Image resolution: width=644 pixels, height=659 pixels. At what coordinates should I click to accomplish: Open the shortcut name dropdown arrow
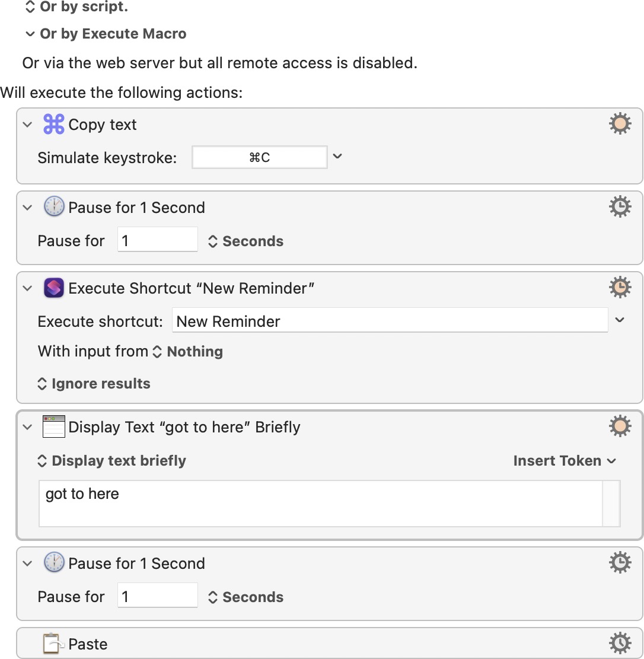click(x=620, y=320)
